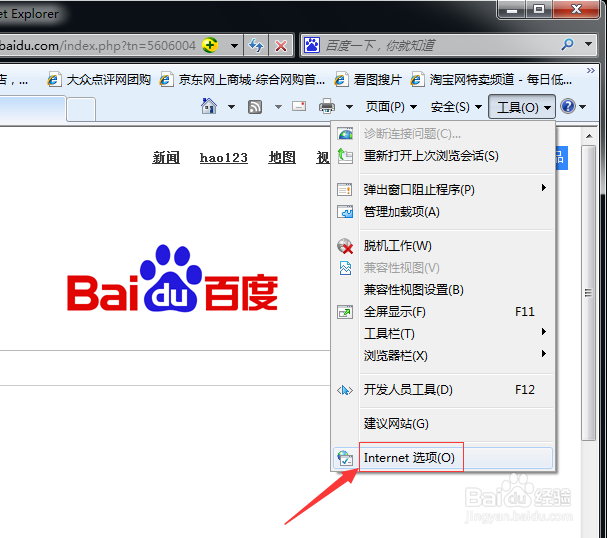This screenshot has width=607, height=538.
Task: Expand 弹出窗口阻止程序(P) submenu
Action: [443, 190]
